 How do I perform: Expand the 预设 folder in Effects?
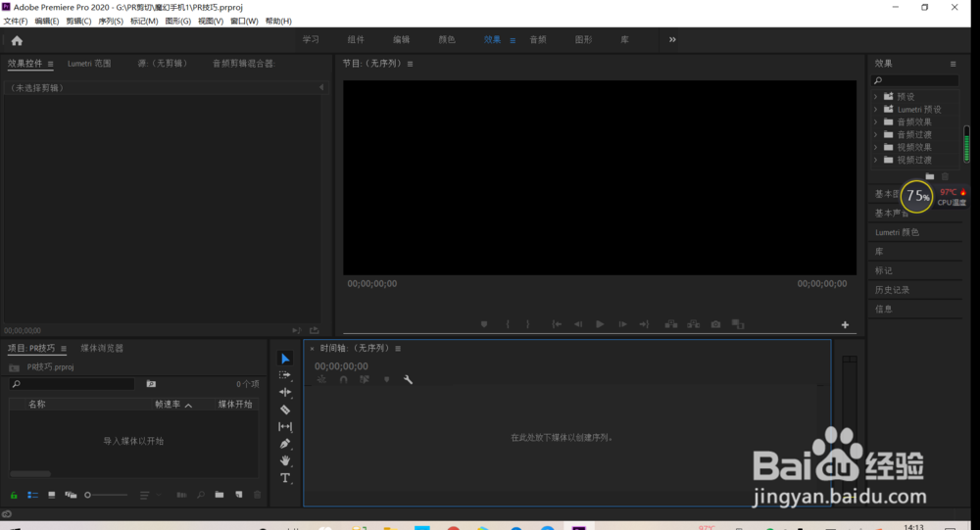click(875, 96)
